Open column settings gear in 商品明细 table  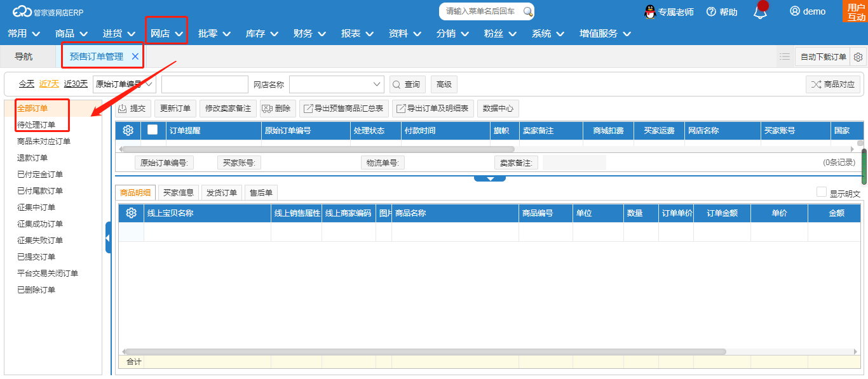(x=131, y=213)
